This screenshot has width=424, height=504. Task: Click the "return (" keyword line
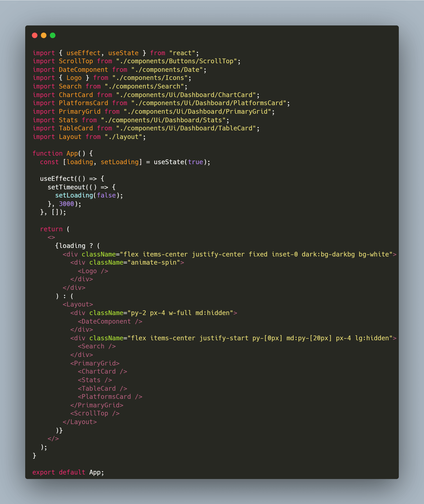[55, 229]
